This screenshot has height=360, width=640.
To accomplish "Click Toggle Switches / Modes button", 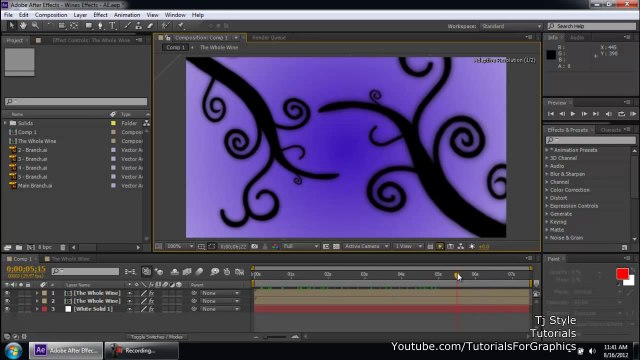I will (156, 337).
